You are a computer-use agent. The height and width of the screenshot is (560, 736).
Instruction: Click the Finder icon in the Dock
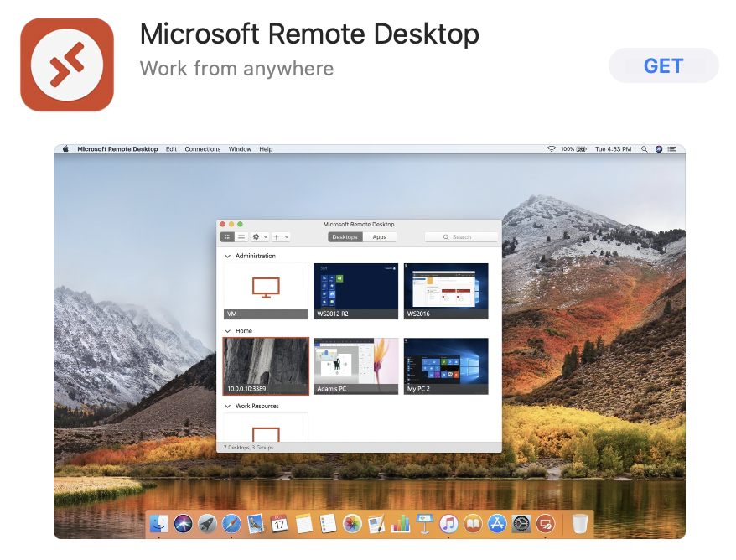point(159,524)
